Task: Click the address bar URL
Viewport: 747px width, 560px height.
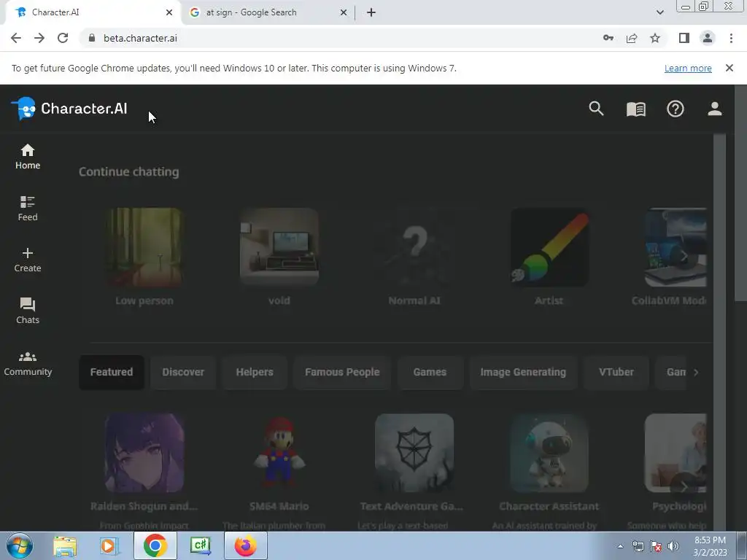Action: coord(140,38)
